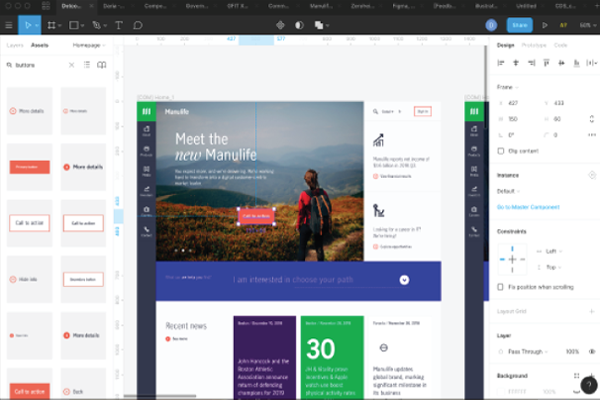Switch assets to list view icon

pyautogui.click(x=87, y=65)
